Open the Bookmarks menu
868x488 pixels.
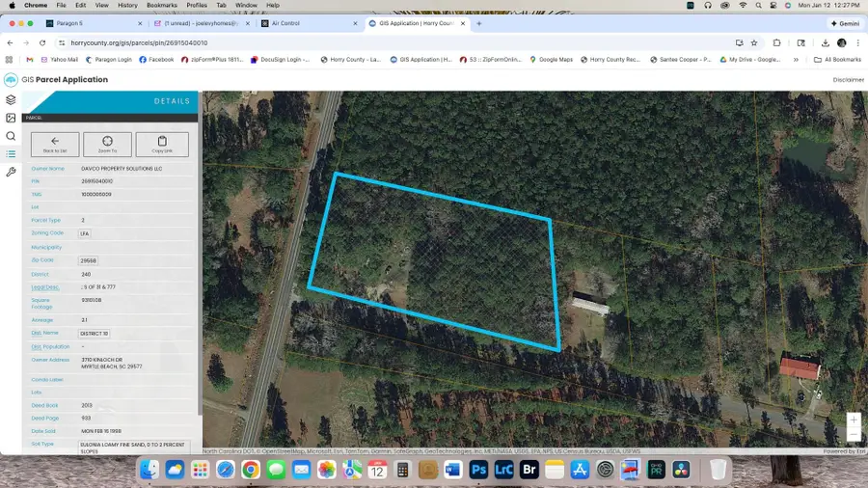coord(162,5)
